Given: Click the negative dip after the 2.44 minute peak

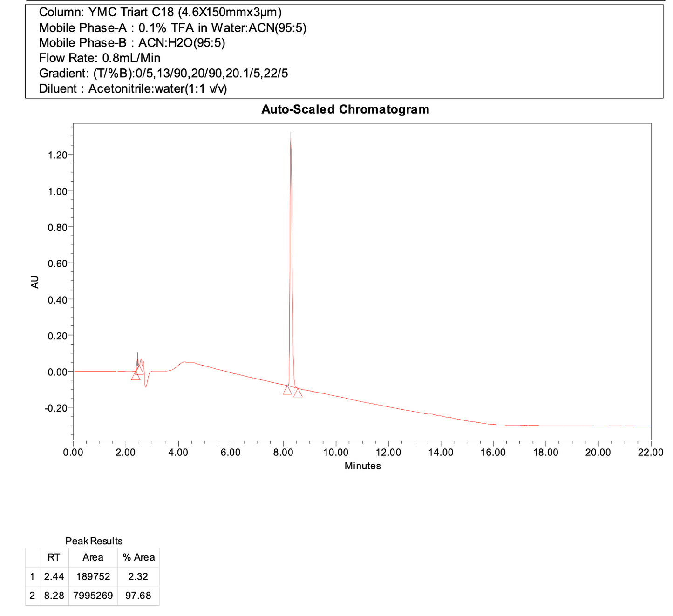Looking at the screenshot, I should (x=146, y=386).
